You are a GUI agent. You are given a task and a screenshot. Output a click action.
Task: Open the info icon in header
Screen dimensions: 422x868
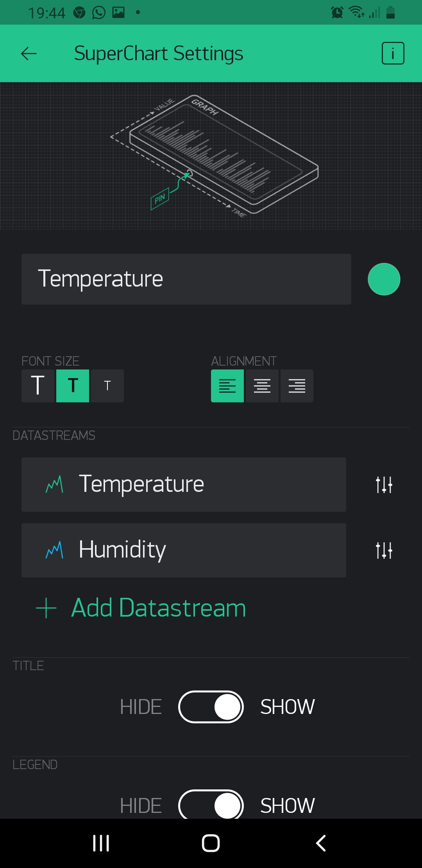tap(393, 53)
